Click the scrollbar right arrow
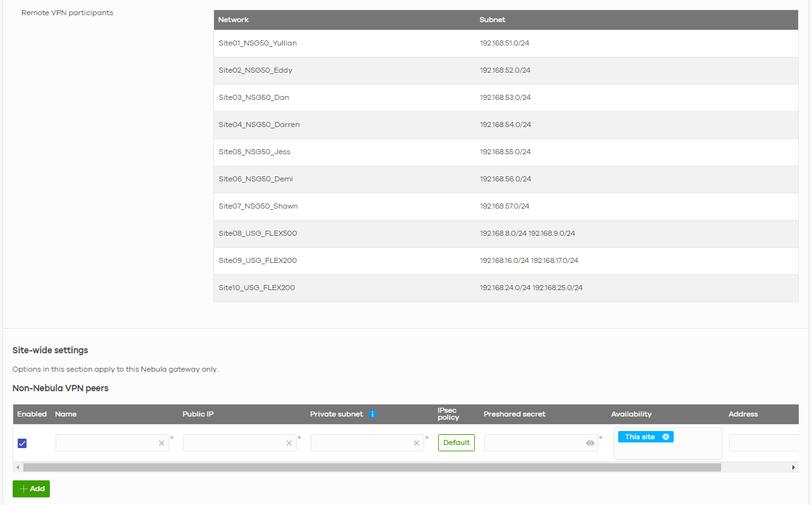 pyautogui.click(x=794, y=467)
